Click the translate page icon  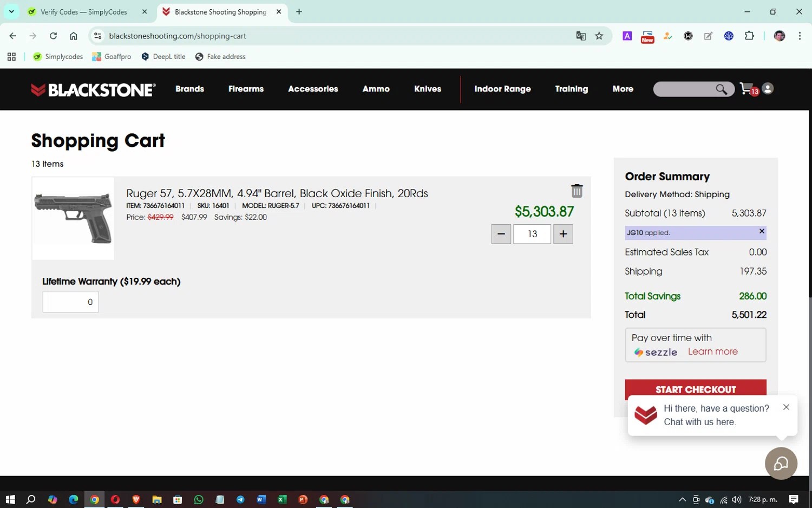click(x=581, y=36)
